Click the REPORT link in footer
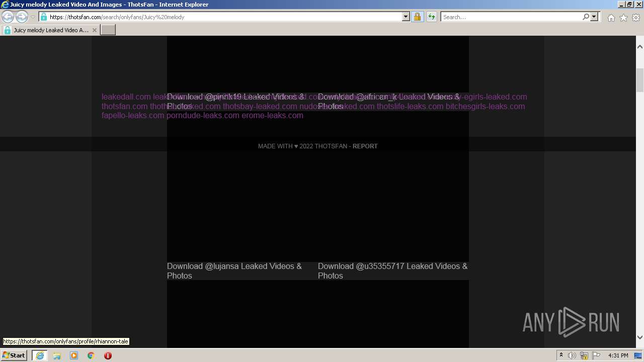Image resolution: width=644 pixels, height=362 pixels. pos(365,146)
